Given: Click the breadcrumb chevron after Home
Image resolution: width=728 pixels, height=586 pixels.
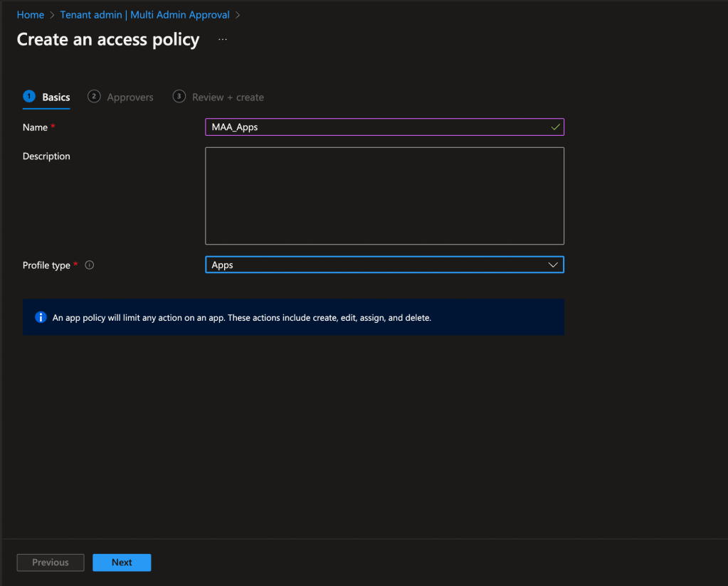Looking at the screenshot, I should coord(52,15).
